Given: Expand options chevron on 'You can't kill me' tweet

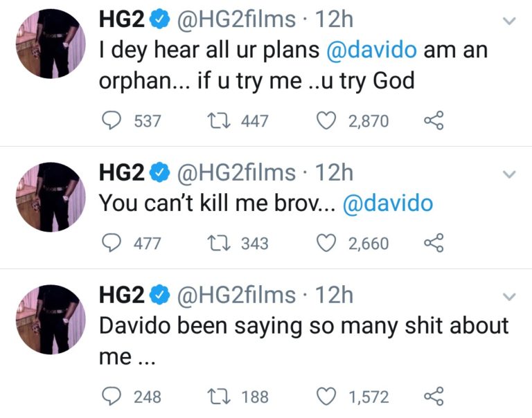Looking at the screenshot, I should tap(509, 174).
